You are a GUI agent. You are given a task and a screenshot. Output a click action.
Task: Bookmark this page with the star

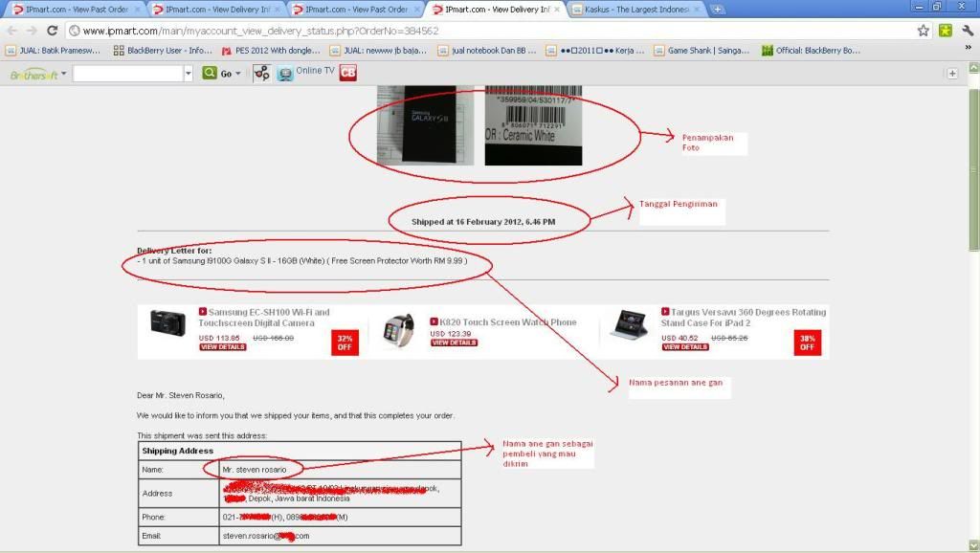[x=924, y=31]
